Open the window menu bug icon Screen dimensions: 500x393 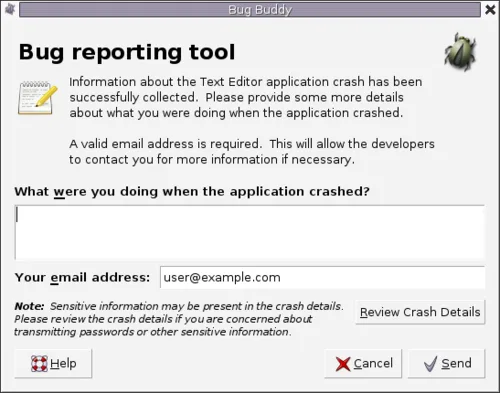(x=10, y=9)
